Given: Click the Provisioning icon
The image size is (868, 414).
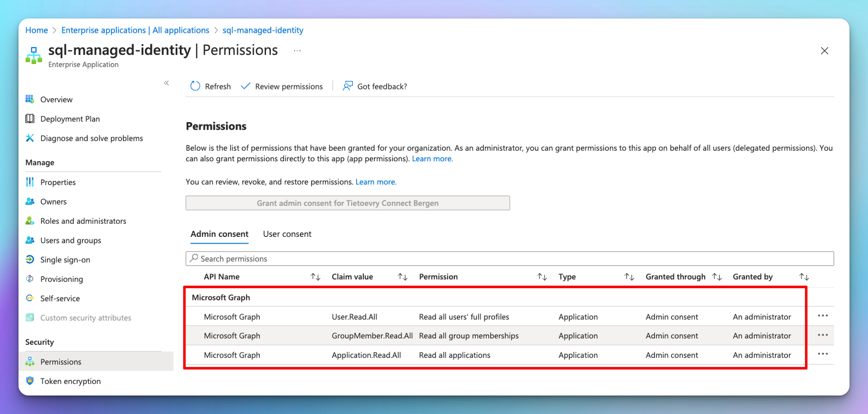Looking at the screenshot, I should (x=30, y=279).
